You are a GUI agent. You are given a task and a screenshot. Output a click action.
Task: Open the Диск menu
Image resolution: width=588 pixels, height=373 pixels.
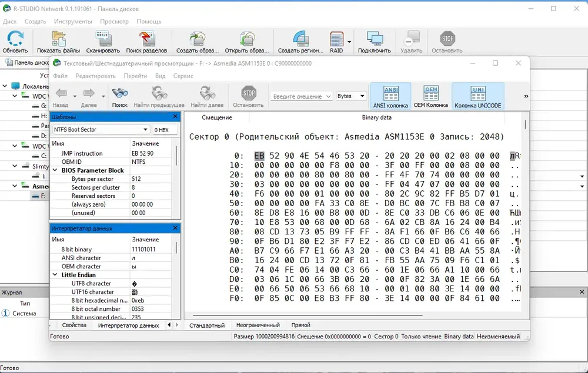point(10,21)
